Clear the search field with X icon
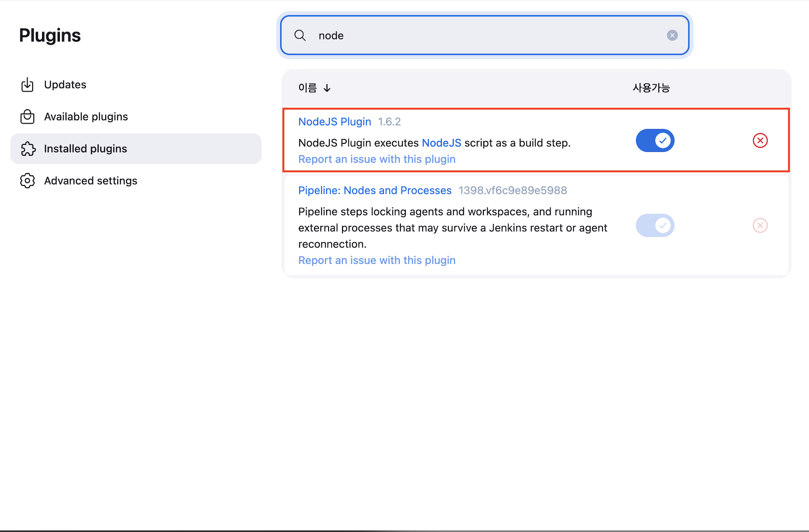The height and width of the screenshot is (532, 809). pos(672,35)
